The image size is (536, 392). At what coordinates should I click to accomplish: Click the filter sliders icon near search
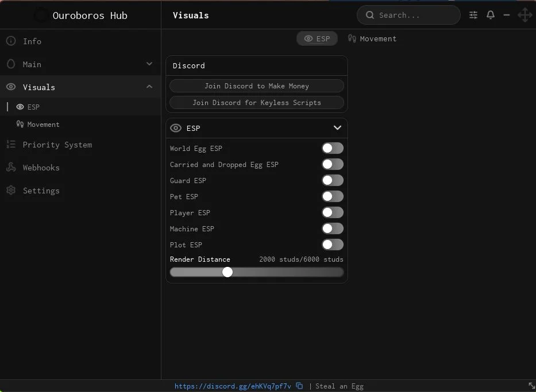pos(473,15)
